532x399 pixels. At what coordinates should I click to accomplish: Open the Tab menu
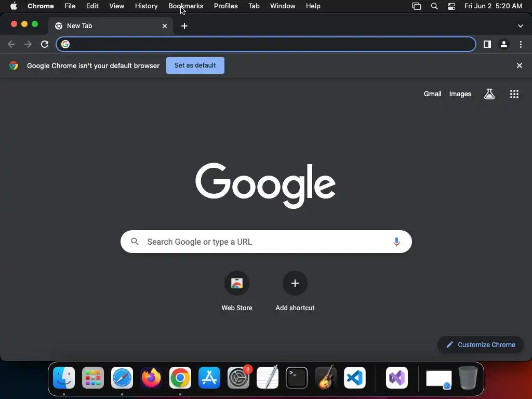coord(254,6)
